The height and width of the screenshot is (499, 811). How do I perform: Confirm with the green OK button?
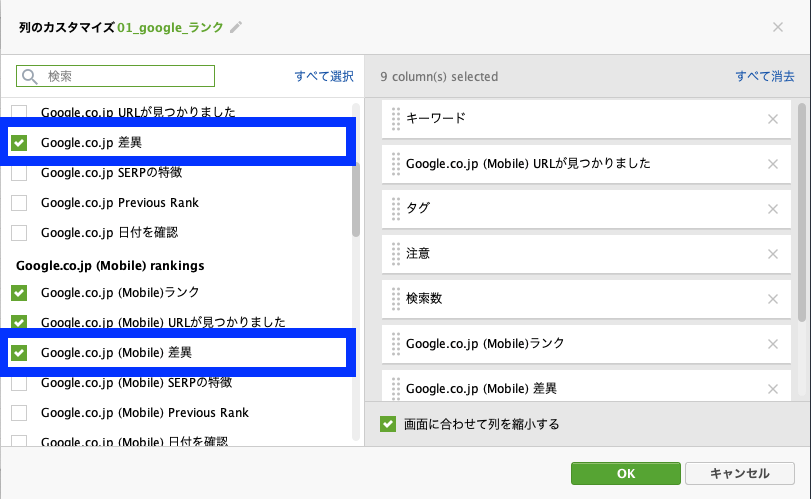pyautogui.click(x=626, y=473)
